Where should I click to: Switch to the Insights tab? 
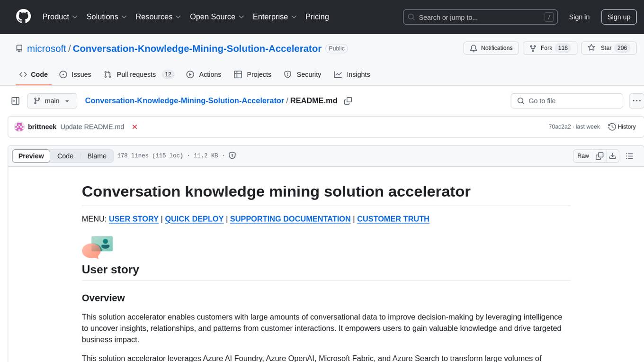pos(352,74)
